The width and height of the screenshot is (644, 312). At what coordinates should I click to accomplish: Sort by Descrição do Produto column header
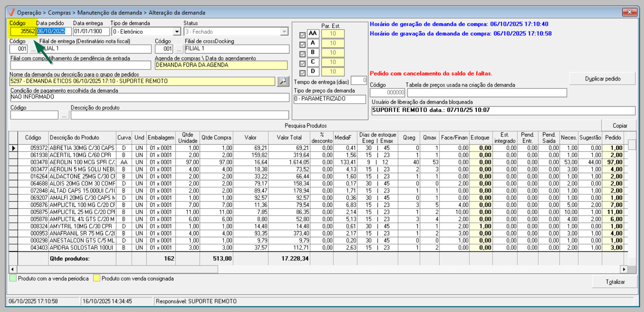click(75, 138)
